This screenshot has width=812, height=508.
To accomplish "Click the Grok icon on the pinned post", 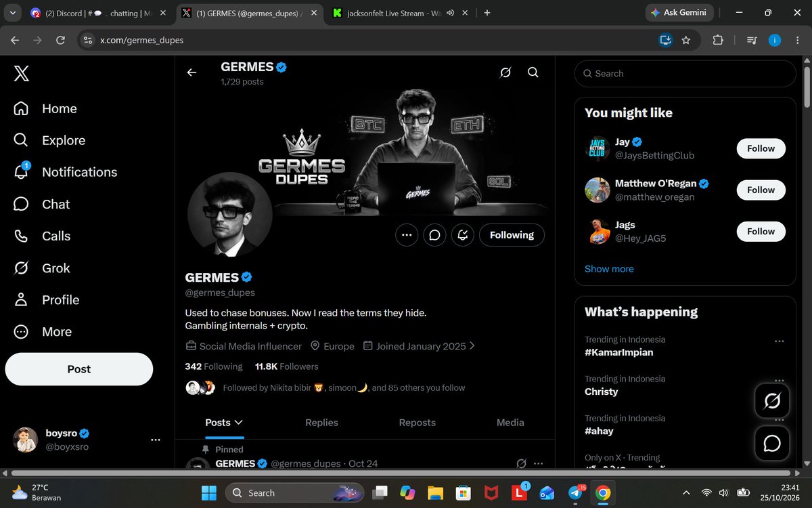I will pyautogui.click(x=522, y=464).
